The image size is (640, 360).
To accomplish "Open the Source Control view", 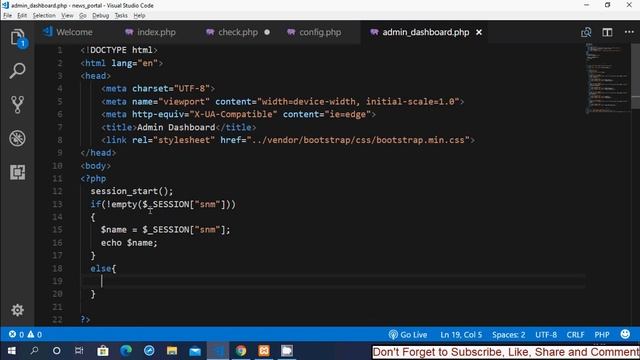I will [18, 104].
